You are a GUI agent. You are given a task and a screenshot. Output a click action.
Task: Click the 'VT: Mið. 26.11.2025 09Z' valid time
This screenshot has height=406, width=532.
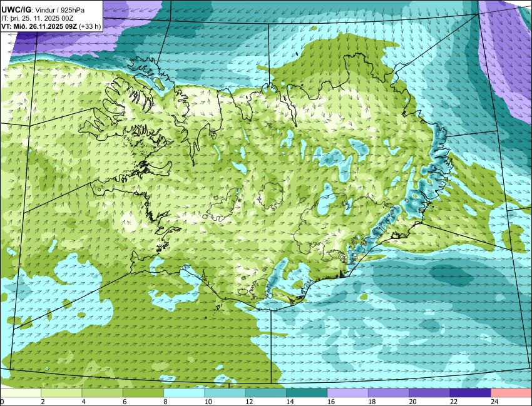click(39, 26)
